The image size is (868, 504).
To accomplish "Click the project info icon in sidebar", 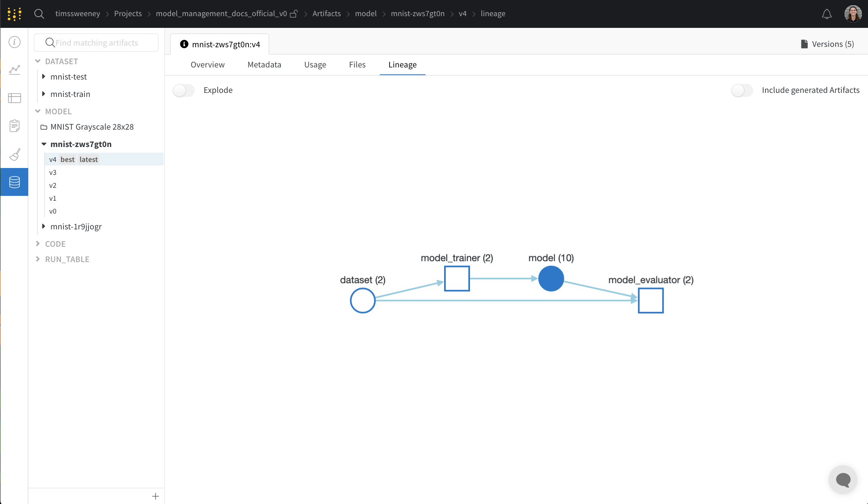I will click(15, 42).
